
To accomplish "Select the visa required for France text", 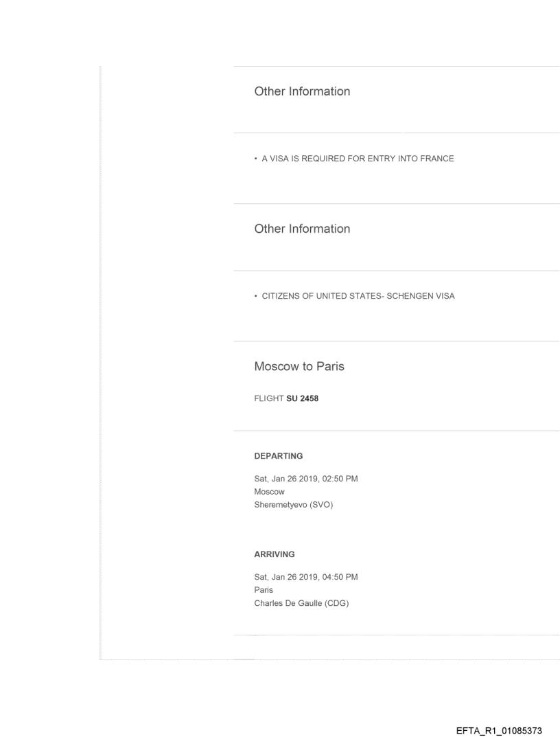I will click(x=357, y=159).
